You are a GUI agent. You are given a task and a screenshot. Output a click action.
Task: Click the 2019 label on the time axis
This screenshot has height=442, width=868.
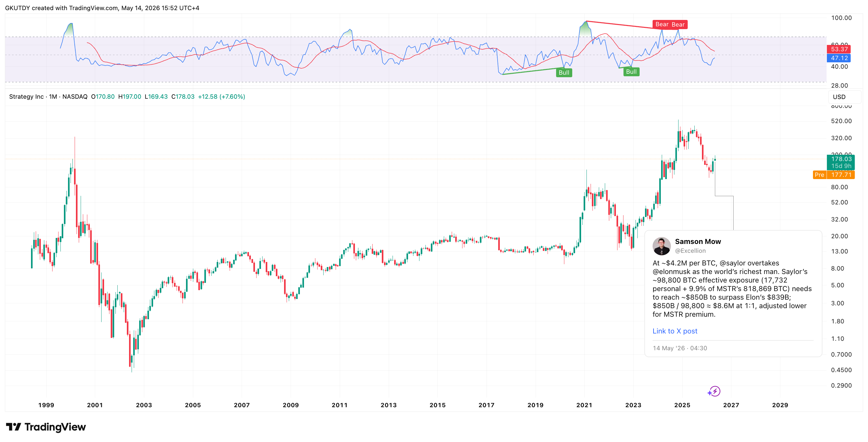click(x=536, y=405)
